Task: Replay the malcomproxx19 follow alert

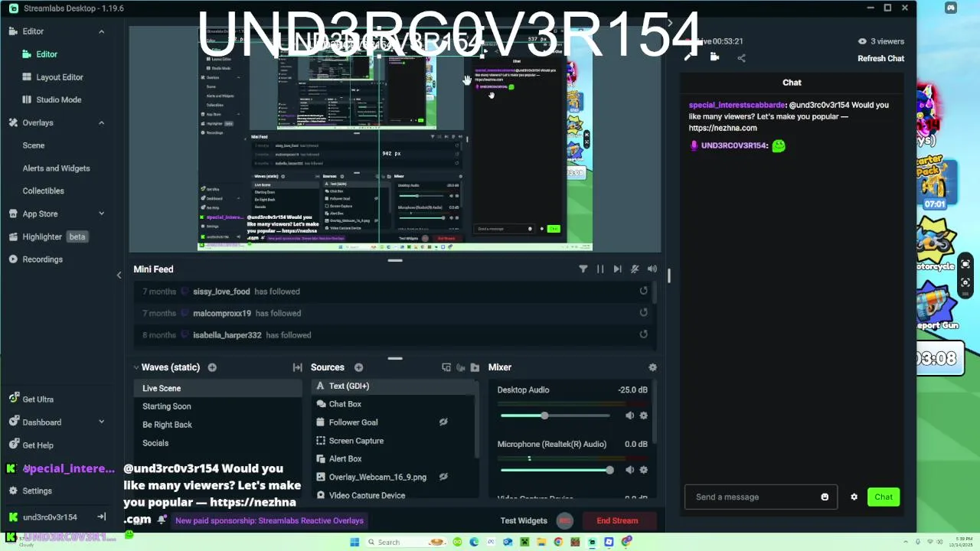Action: tap(643, 312)
